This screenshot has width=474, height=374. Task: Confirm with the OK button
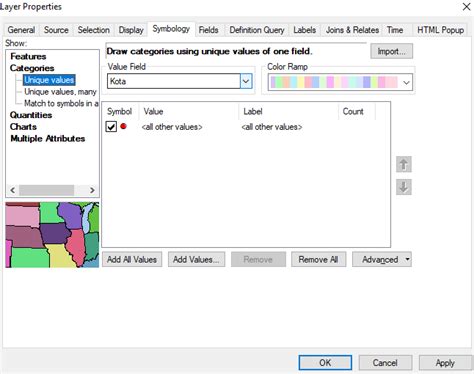(325, 363)
